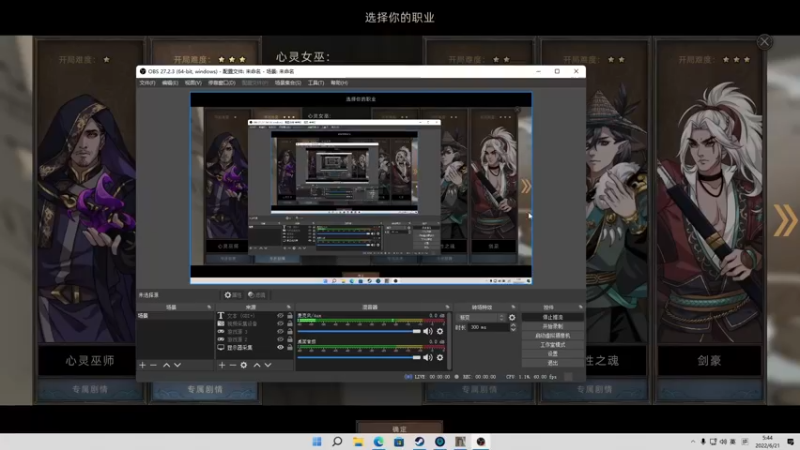Open the View menu in OBS
Screen dimensions: 800x450
(x=193, y=83)
